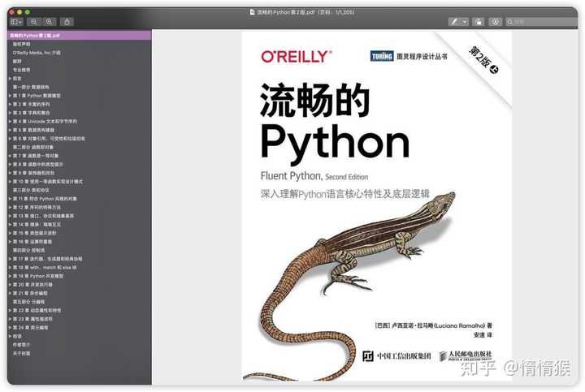Click the Rotate page icon
585x392 pixels.
[x=479, y=22]
